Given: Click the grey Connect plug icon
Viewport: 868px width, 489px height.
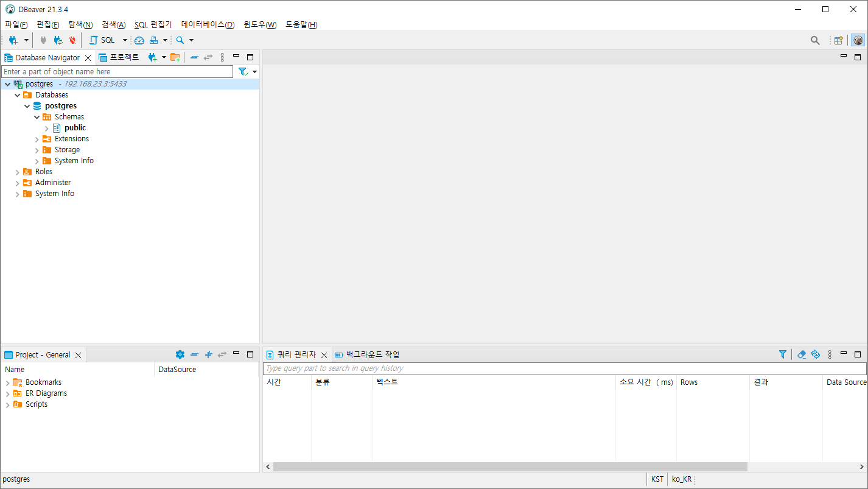Looking at the screenshot, I should point(43,40).
